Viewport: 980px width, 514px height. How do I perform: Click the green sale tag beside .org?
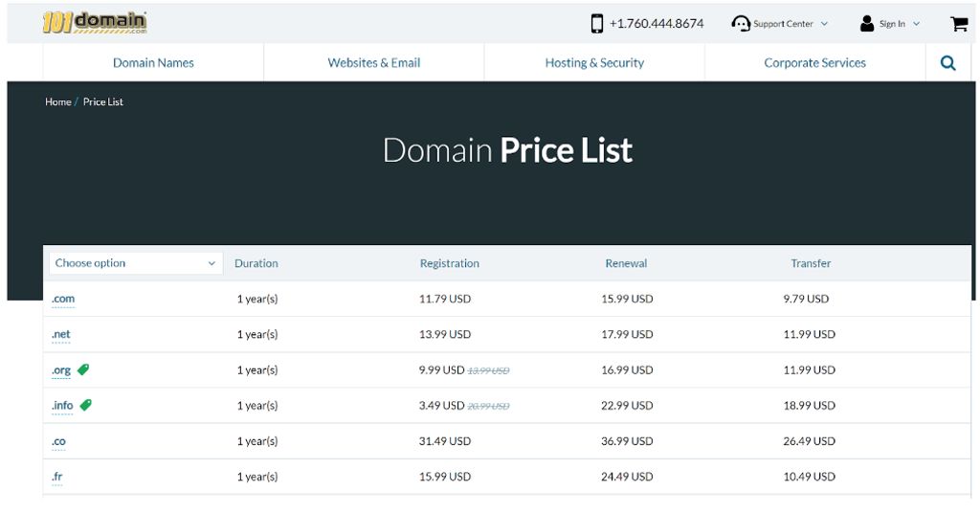coord(83,369)
